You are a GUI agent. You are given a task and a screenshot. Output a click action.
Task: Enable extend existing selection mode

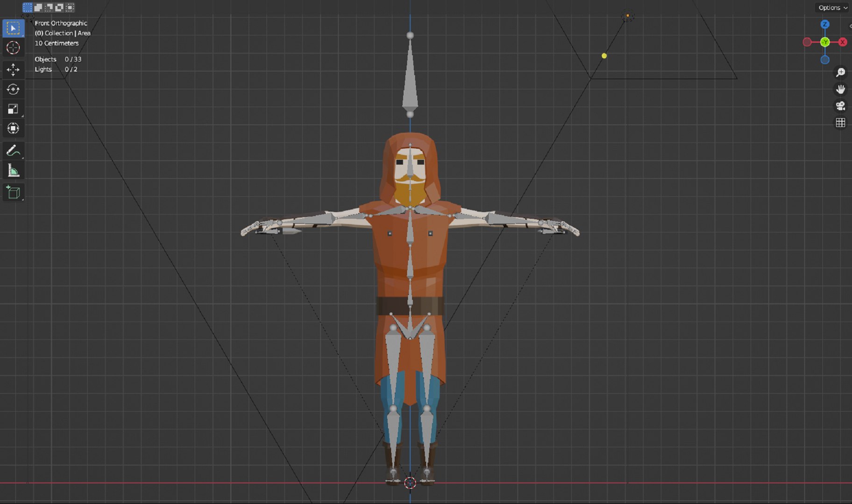point(38,7)
